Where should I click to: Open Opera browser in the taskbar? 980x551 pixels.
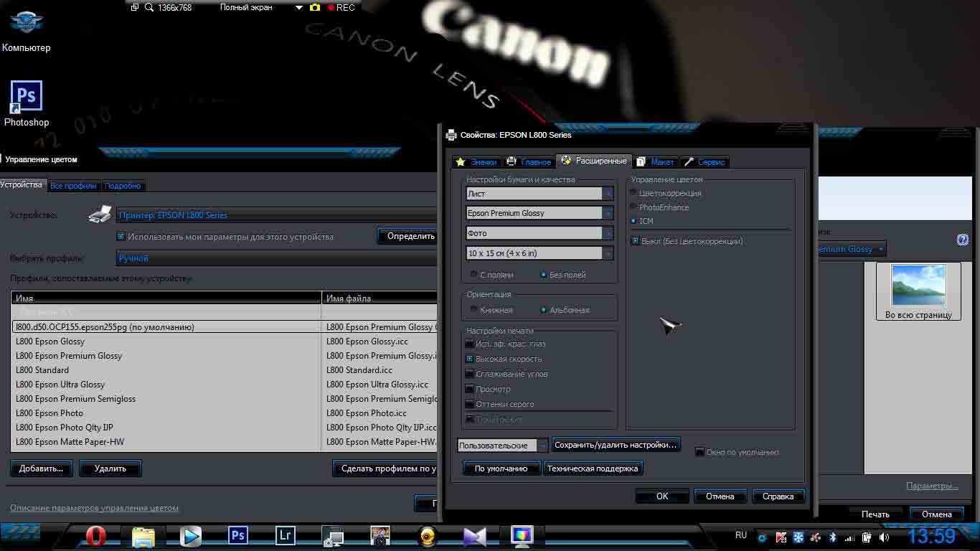tap(95, 536)
